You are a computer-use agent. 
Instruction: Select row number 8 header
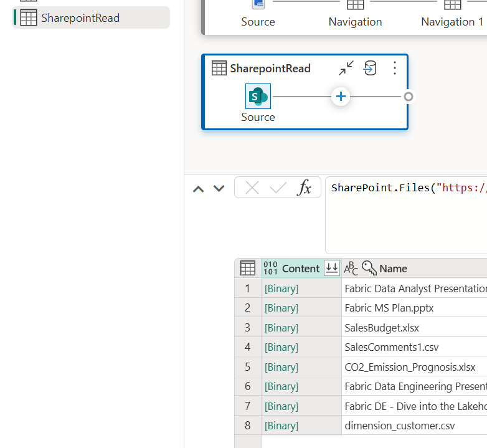pyautogui.click(x=247, y=426)
